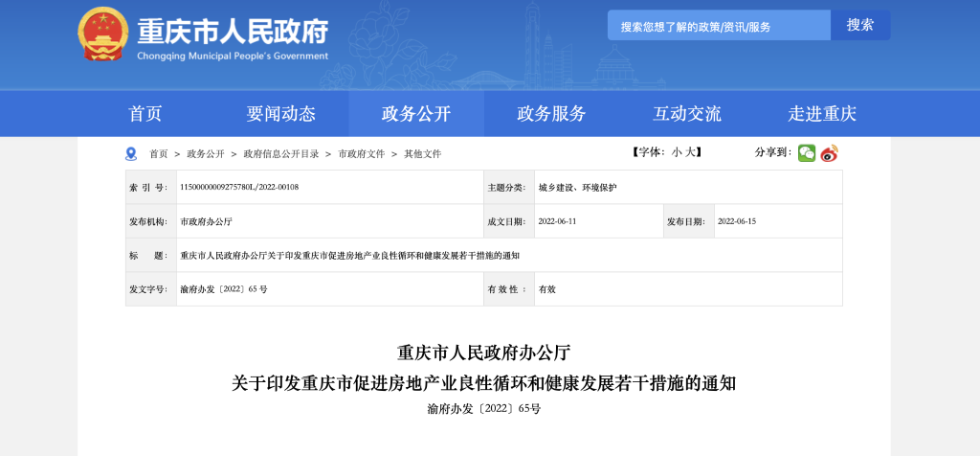980x456 pixels.
Task: Open the 互动交流 navigation tab
Action: pyautogui.click(x=686, y=114)
